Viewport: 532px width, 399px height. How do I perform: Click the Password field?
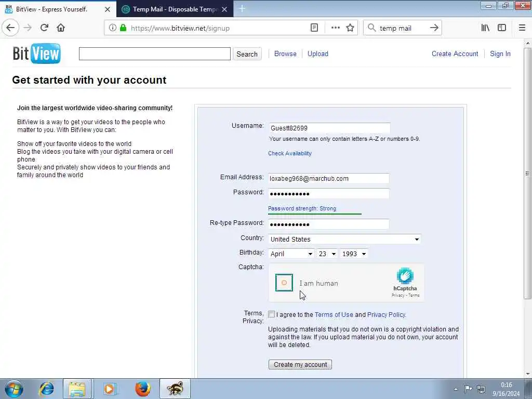329,194
